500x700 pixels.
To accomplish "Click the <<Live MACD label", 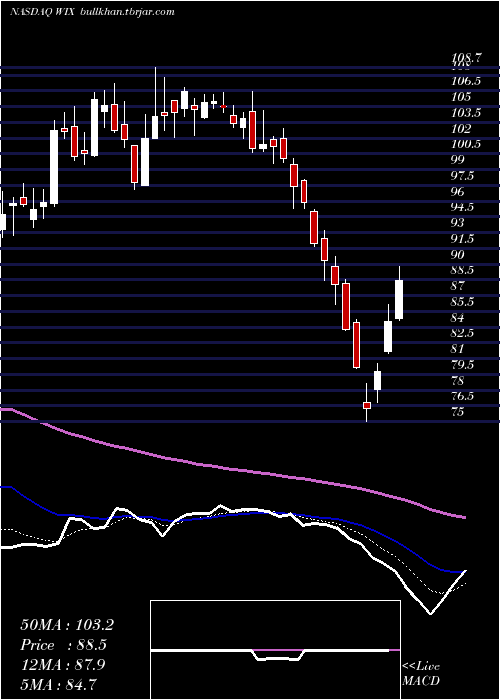I will click(x=421, y=673).
